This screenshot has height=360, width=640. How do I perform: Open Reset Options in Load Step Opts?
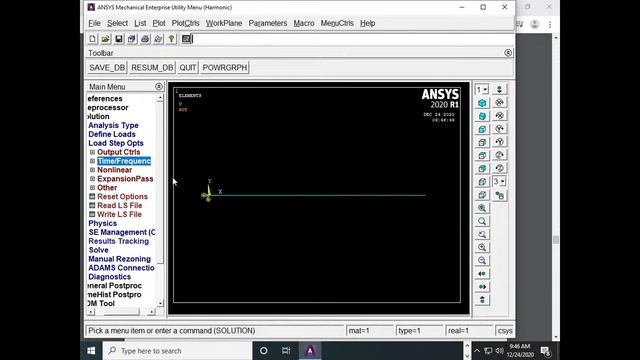(122, 197)
